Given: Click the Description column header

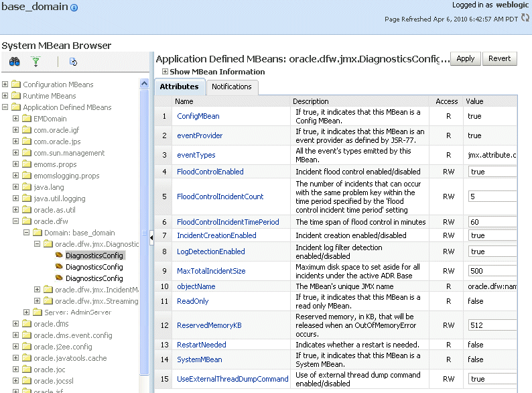Looking at the screenshot, I should (x=311, y=101).
